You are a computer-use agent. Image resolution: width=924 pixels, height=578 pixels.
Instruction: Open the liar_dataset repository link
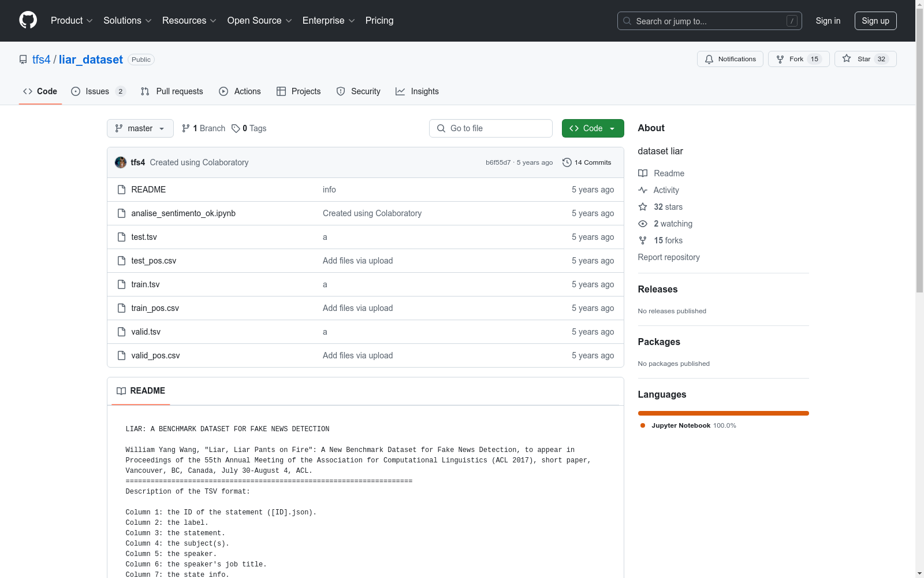[x=91, y=60]
